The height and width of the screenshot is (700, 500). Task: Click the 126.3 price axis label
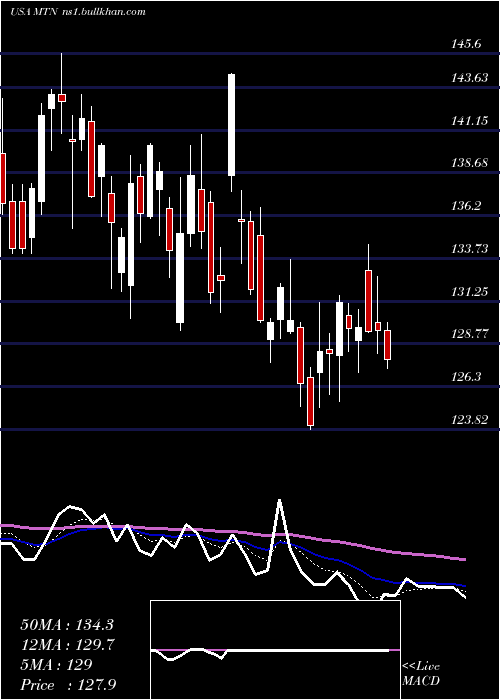467,377
